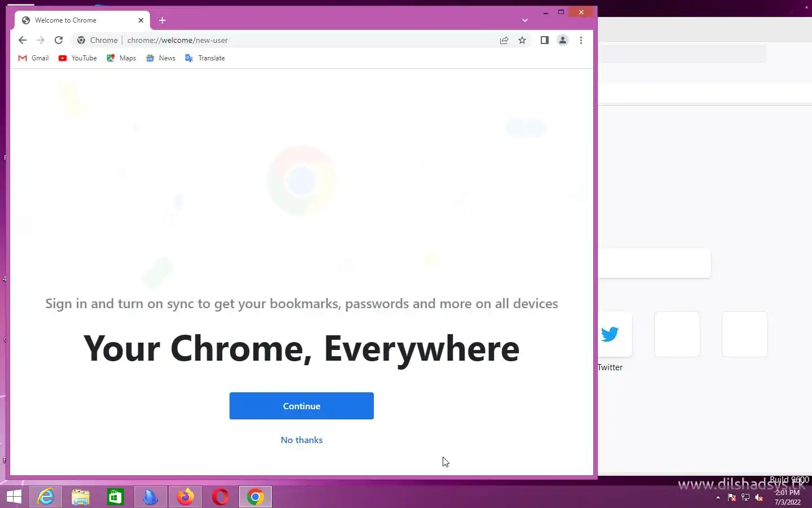Viewport: 812px width, 508px height.
Task: Open the Maps bookmark
Action: pos(121,58)
